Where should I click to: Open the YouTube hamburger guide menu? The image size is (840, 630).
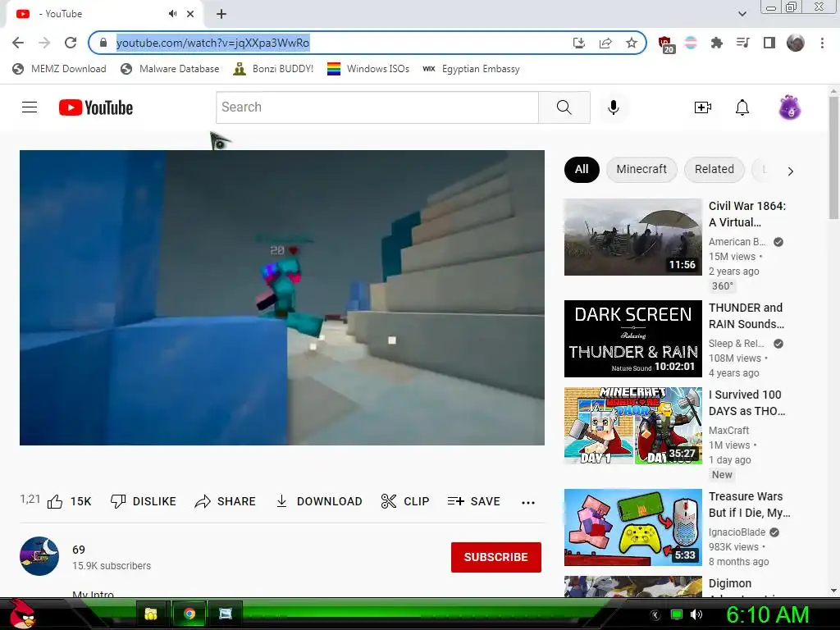(30, 107)
